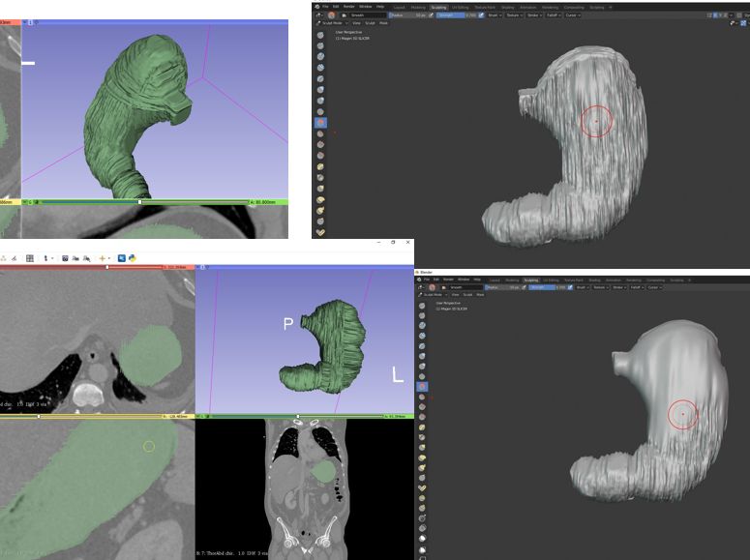Screen dimensions: 750x560
Task: Open the Texture dropdown in top Blender header
Action: tap(514, 15)
